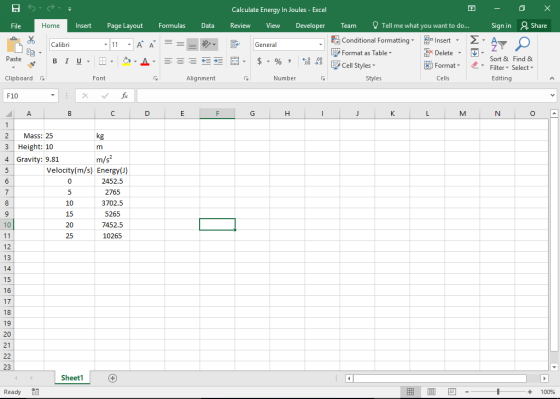The width and height of the screenshot is (560, 399).
Task: Click Insert Function fx icon
Action: coord(124,95)
